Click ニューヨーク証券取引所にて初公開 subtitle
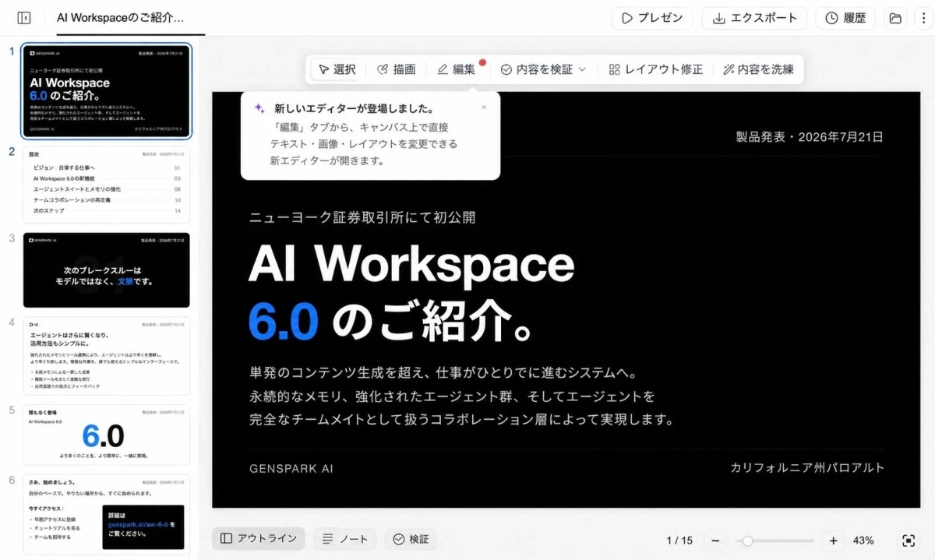 (362, 217)
